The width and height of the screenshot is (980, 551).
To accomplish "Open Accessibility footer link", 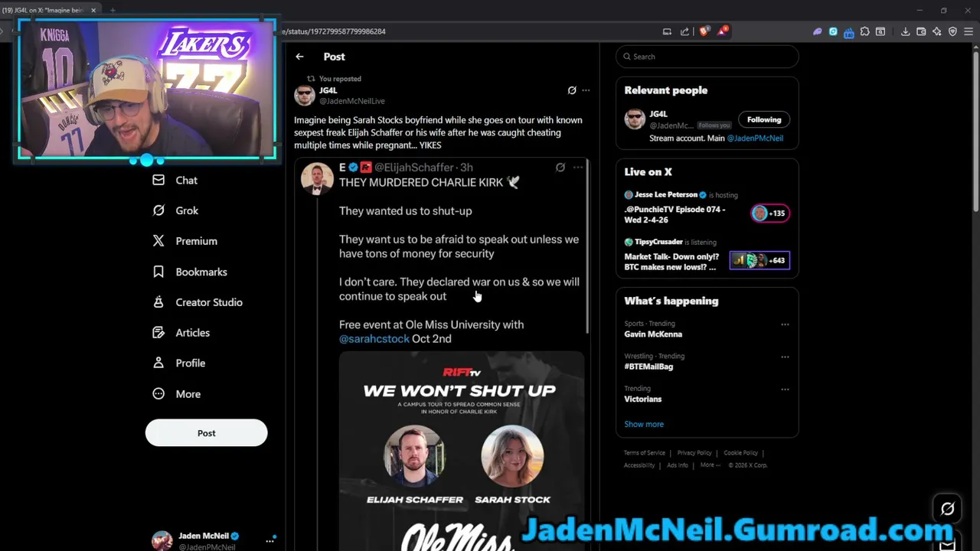I will pos(639,465).
